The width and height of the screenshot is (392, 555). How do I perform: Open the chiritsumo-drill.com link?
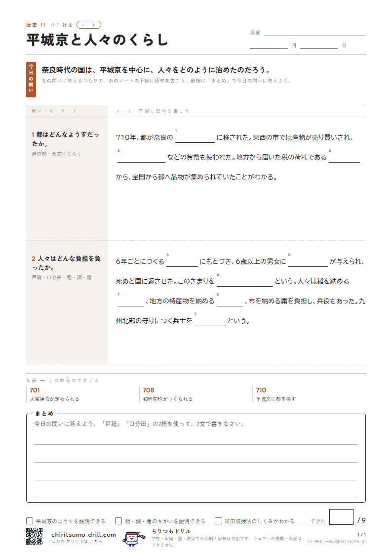(x=83, y=534)
